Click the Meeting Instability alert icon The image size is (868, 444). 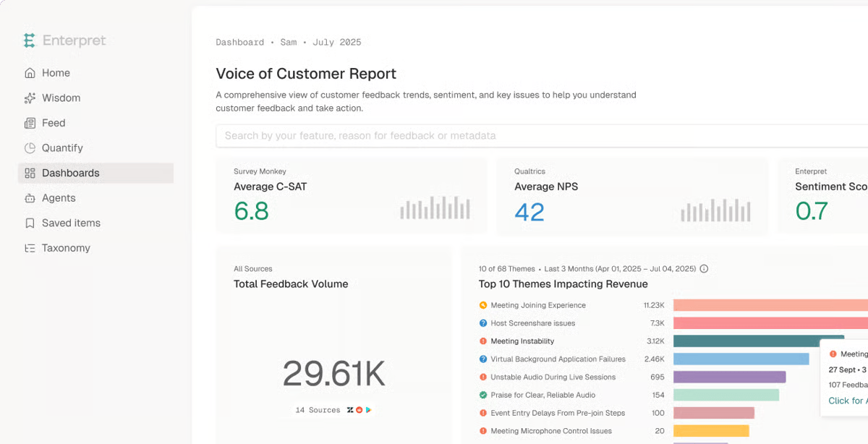pyautogui.click(x=483, y=341)
